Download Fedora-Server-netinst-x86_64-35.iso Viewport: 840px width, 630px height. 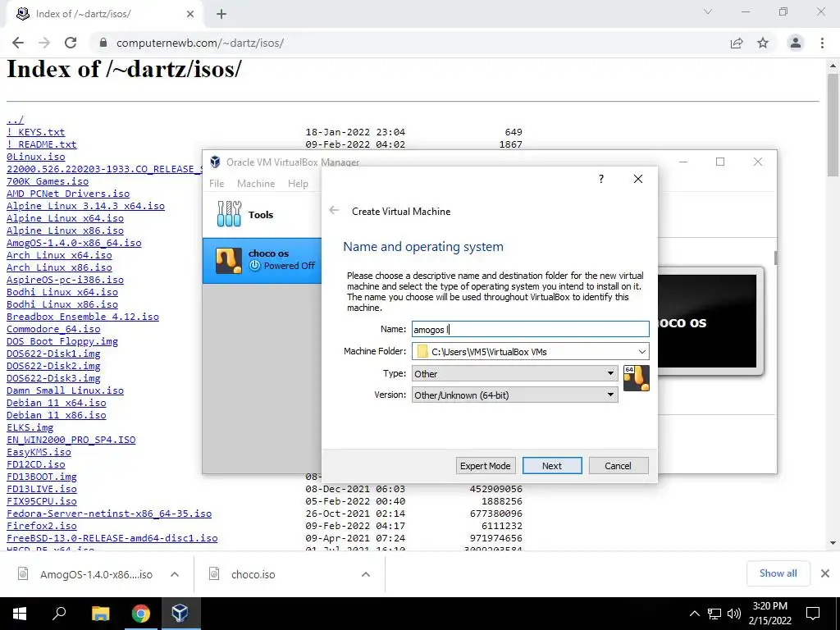(x=109, y=514)
